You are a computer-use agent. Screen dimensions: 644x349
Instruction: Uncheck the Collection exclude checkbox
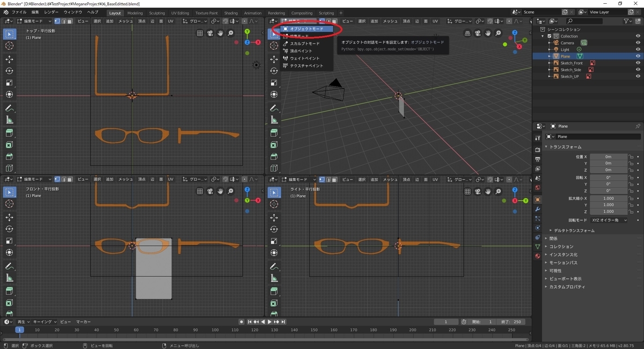(550, 36)
